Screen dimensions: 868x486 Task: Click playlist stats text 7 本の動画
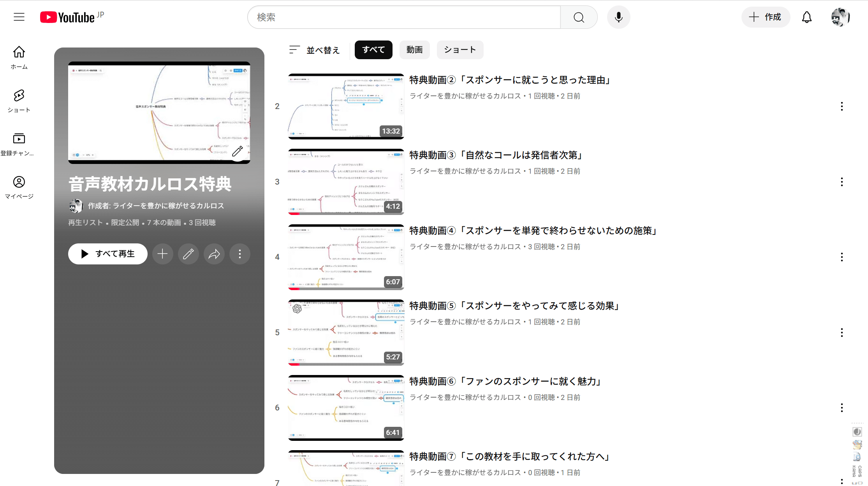coord(164,222)
